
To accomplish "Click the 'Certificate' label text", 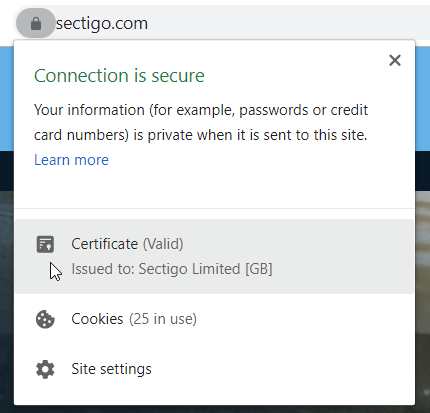I will (x=105, y=244).
